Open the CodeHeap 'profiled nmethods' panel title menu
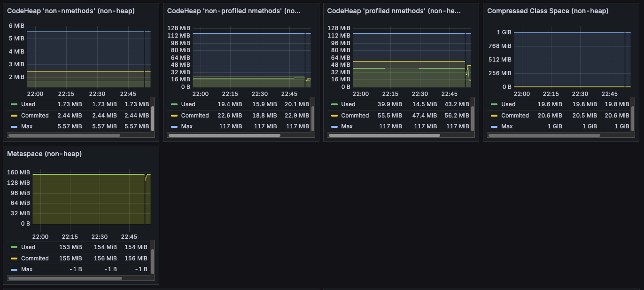 click(394, 11)
